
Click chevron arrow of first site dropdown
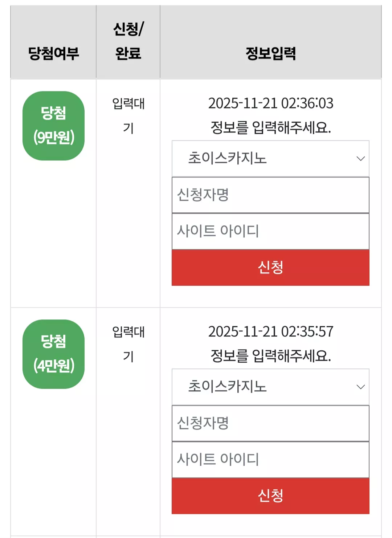pos(360,159)
